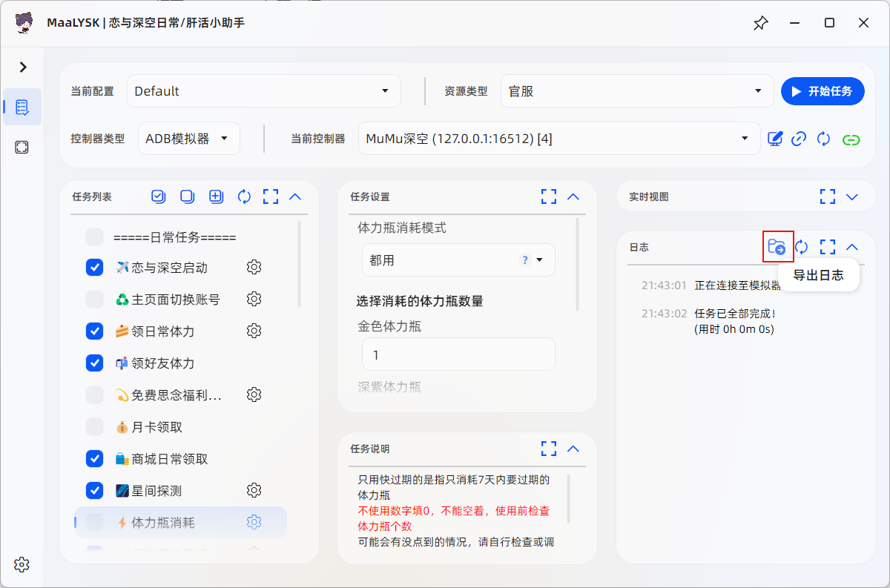Open settings gear for 星间探测
Viewport: 890px width, 588px height.
(254, 490)
